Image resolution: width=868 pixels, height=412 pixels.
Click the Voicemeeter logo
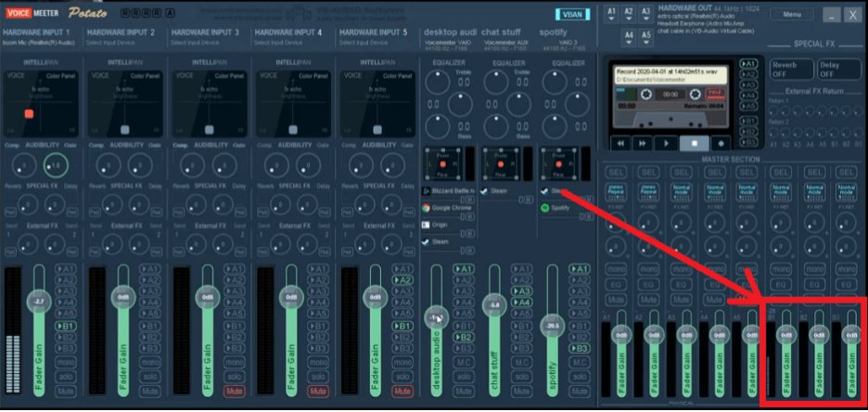coord(32,12)
